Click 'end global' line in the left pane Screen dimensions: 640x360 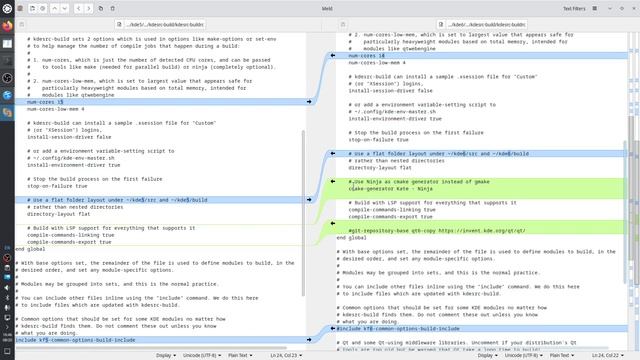click(x=31, y=249)
